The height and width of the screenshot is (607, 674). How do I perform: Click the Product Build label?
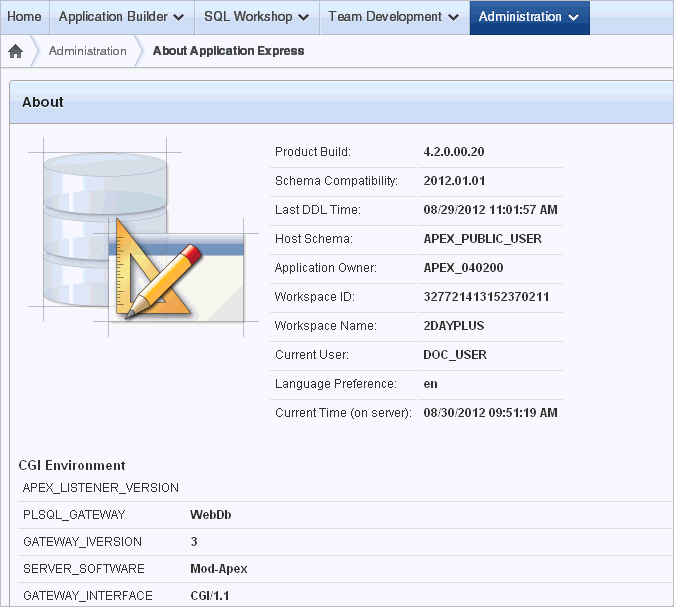[x=313, y=152]
